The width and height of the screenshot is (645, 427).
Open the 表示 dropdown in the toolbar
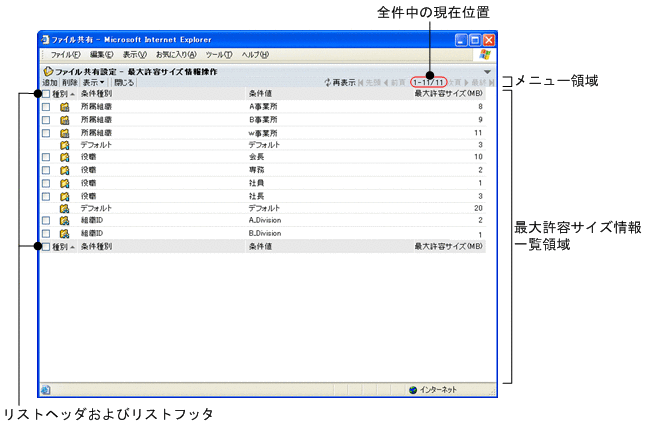click(95, 82)
